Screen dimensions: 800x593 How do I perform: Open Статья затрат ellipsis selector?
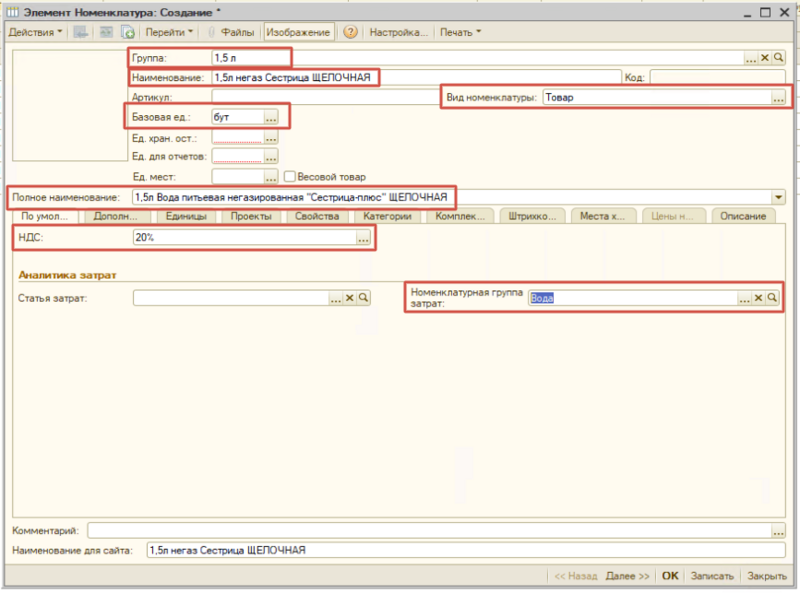[x=335, y=298]
